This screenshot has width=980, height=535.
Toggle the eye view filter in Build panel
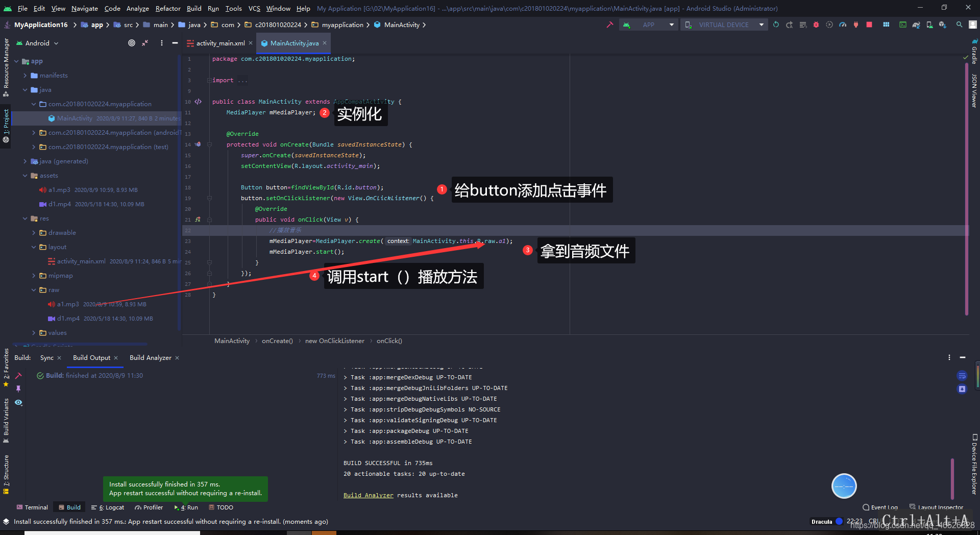tap(18, 402)
